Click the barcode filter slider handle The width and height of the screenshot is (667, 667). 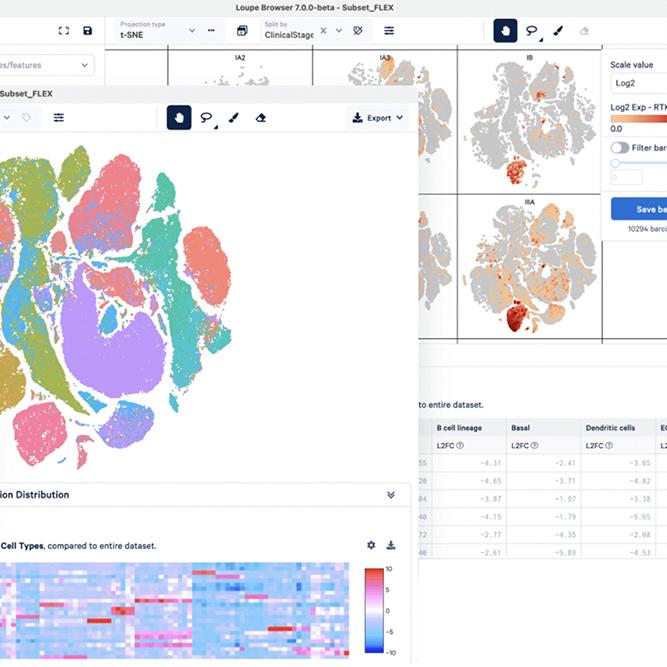pos(615,163)
